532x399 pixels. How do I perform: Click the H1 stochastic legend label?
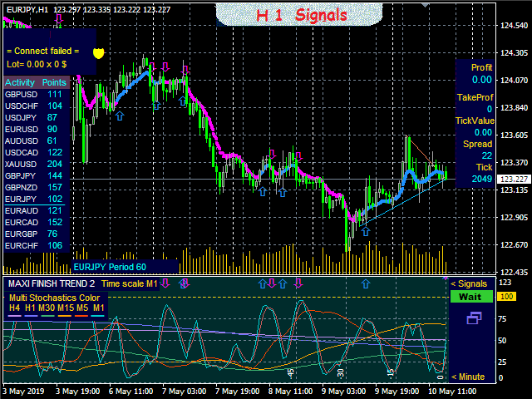[x=30, y=308]
